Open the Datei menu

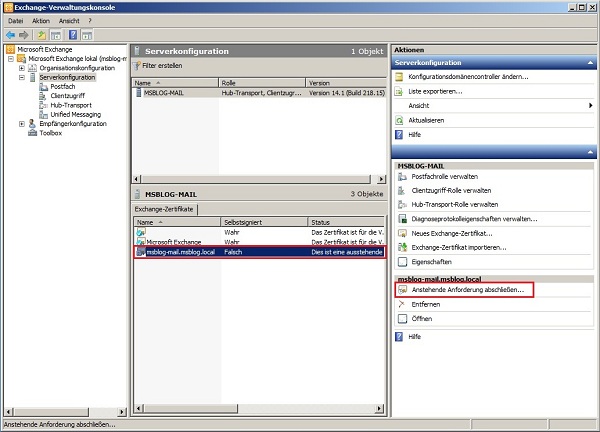pyautogui.click(x=16, y=21)
